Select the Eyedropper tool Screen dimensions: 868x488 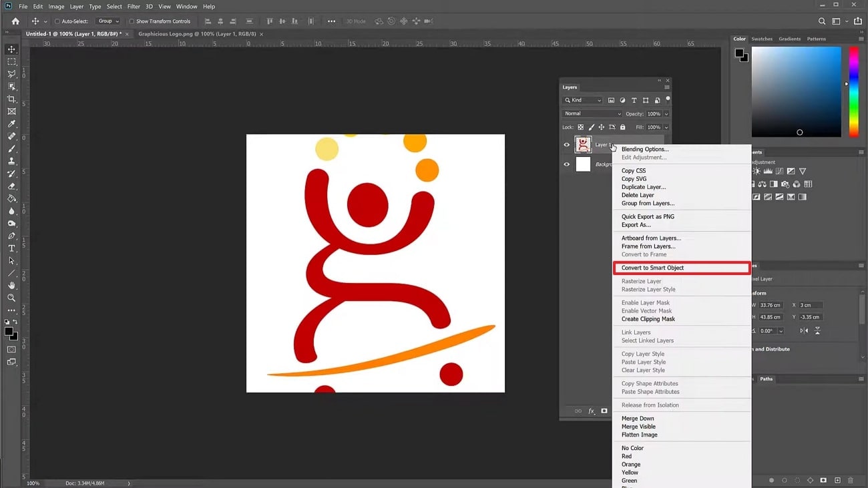point(11,124)
